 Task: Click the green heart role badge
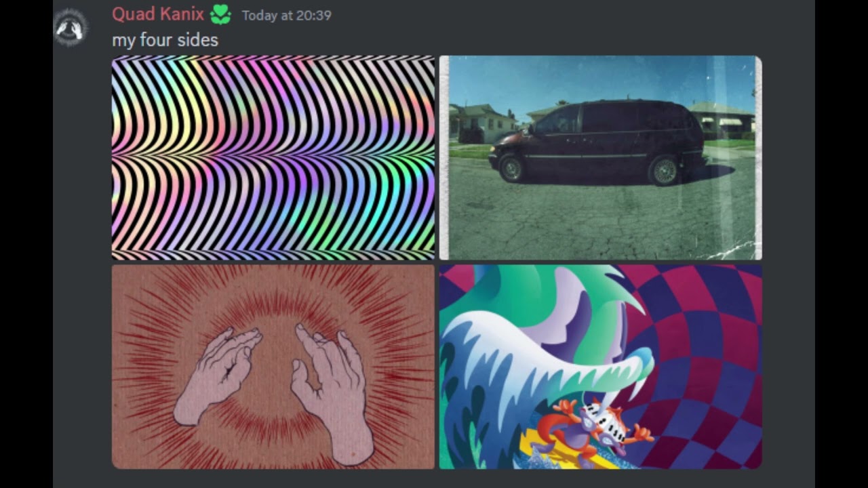pyautogui.click(x=220, y=15)
